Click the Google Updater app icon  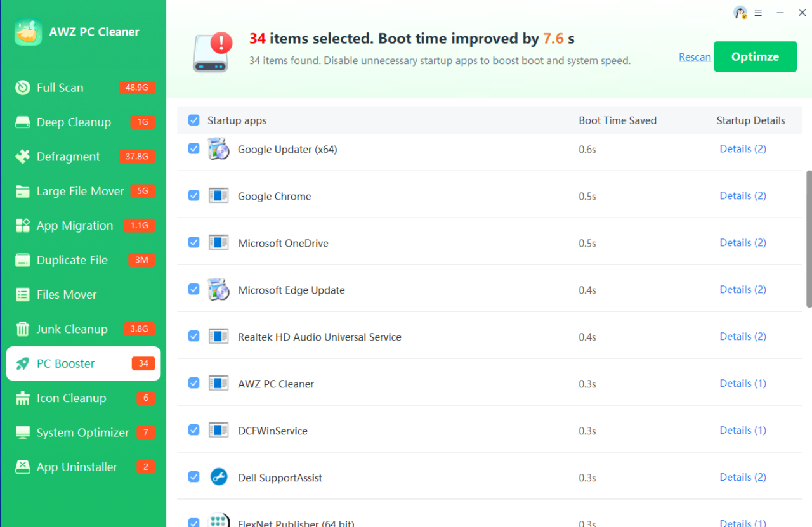[x=218, y=149]
